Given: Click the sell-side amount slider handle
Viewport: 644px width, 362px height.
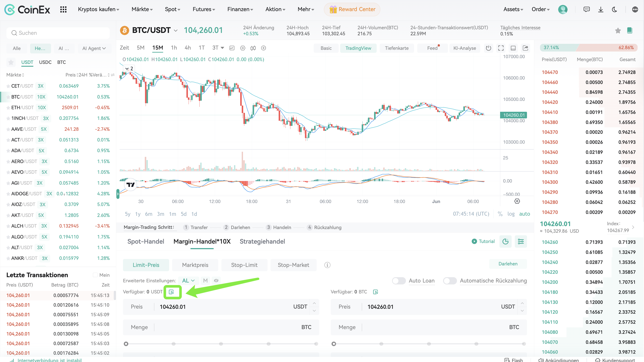Looking at the screenshot, I should [334, 344].
